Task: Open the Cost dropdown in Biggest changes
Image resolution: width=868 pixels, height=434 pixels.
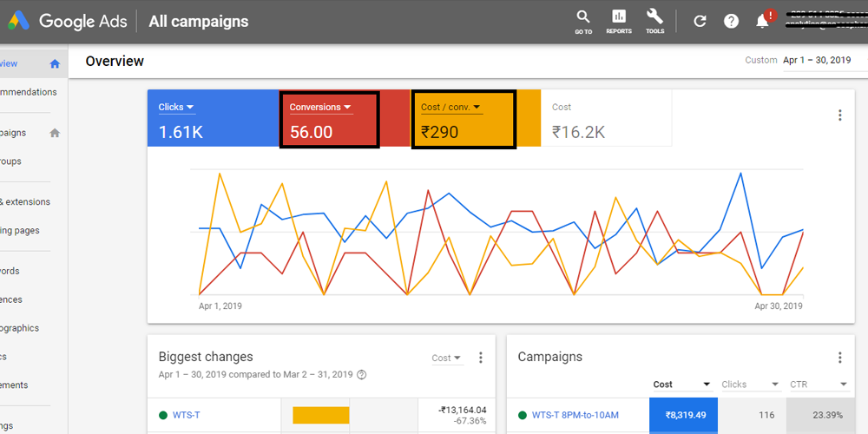Action: coord(446,358)
